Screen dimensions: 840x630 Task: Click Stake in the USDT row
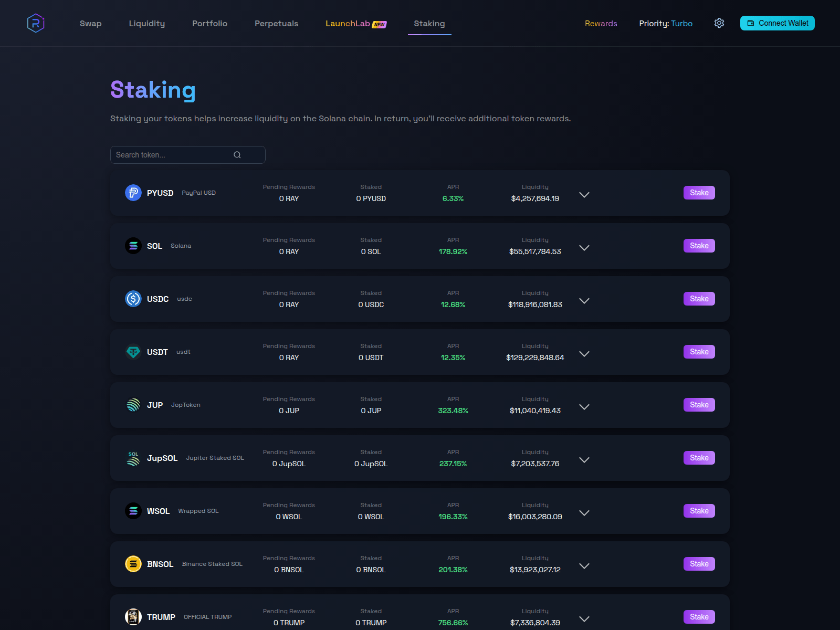[699, 352]
